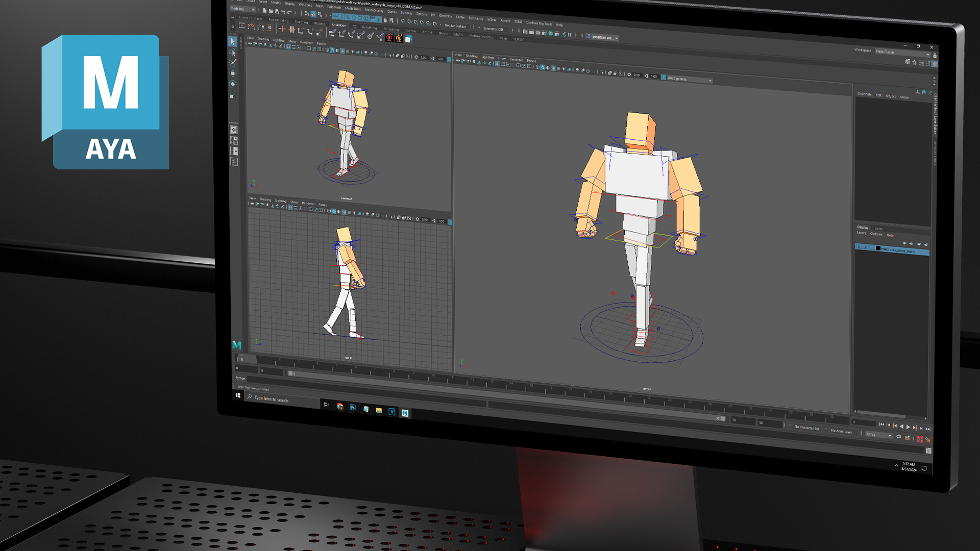Open the No Live Surface dropdown

pos(457,26)
